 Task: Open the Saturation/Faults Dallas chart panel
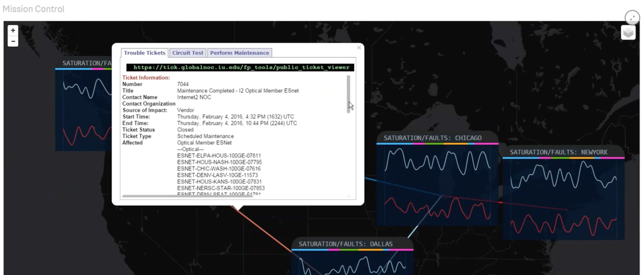[x=353, y=256]
